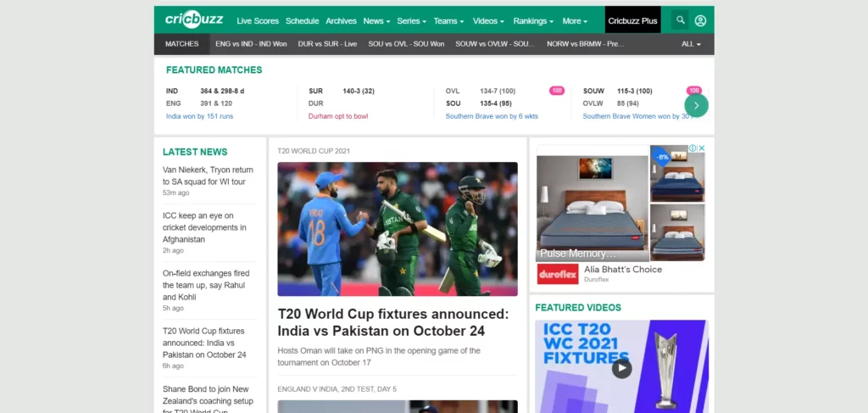Click the Cricbuzz logo

[194, 20]
